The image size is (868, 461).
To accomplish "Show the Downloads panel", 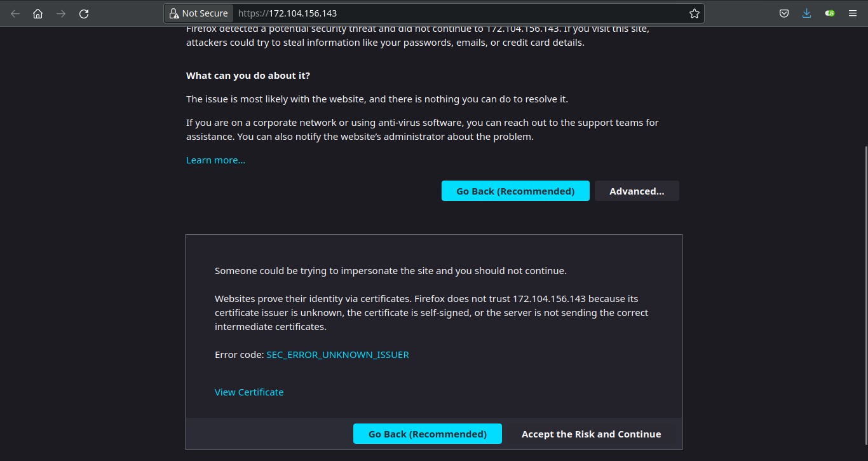I will pos(806,13).
